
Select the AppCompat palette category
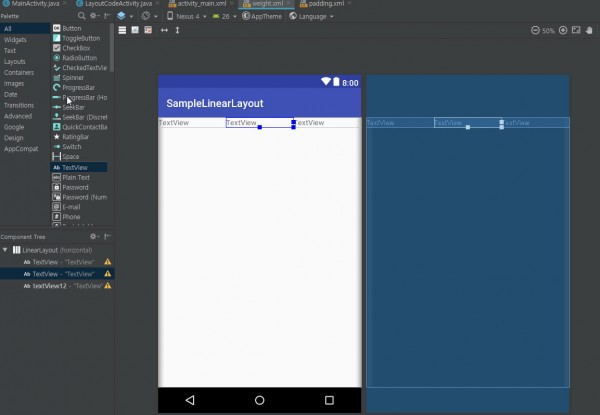click(x=25, y=149)
